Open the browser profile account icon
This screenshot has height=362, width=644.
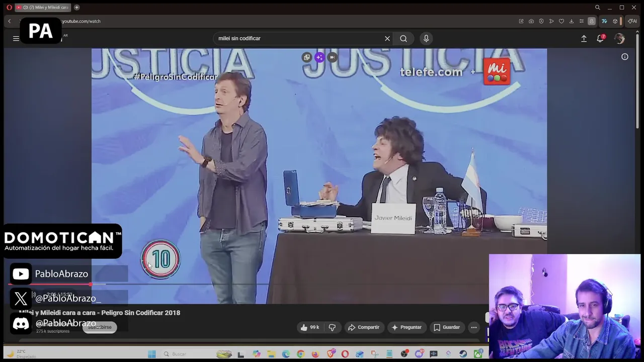click(x=592, y=21)
